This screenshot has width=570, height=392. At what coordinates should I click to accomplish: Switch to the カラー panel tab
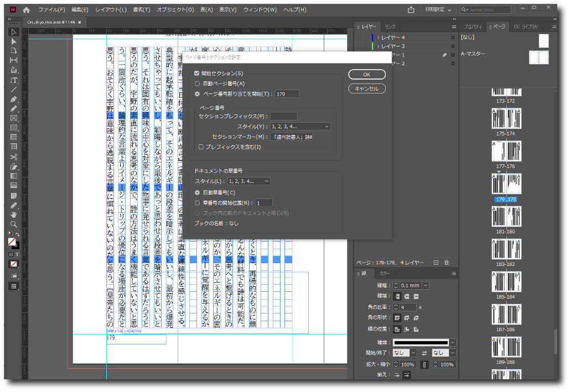click(x=384, y=274)
